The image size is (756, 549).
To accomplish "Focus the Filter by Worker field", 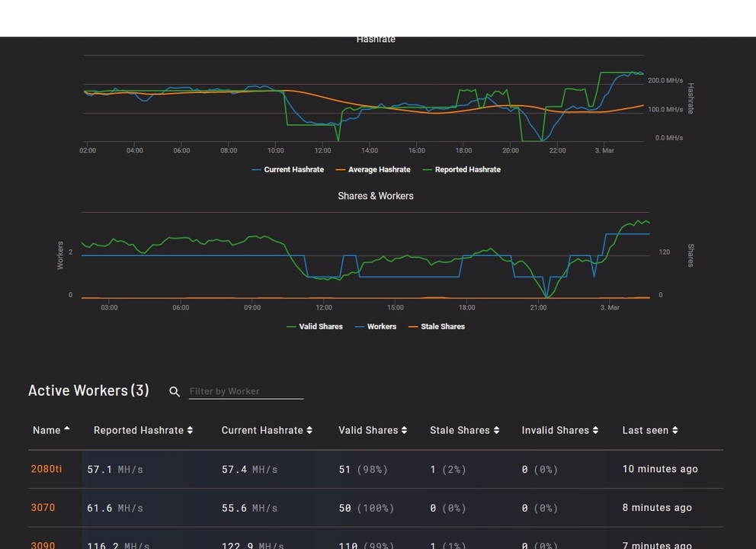I will coord(246,391).
